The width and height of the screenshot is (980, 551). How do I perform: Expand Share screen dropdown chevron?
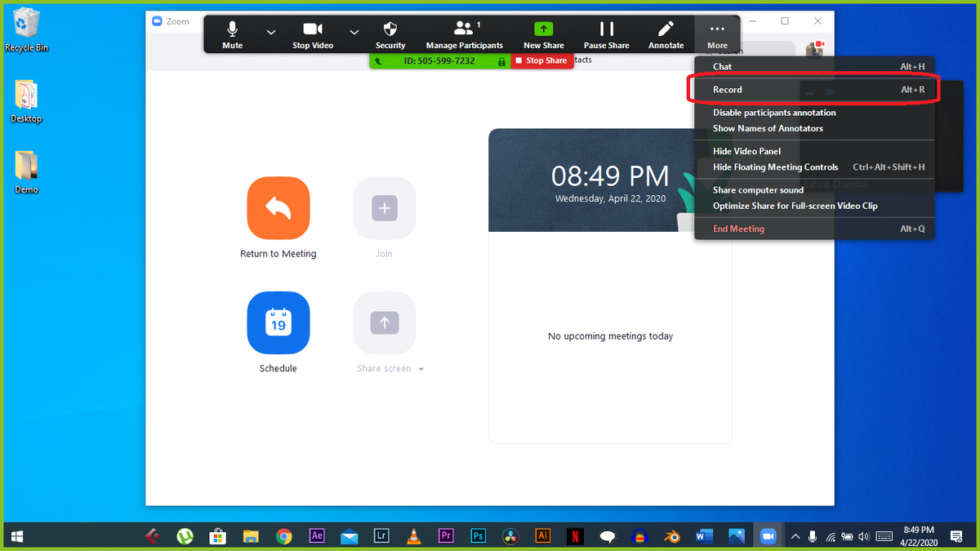pos(421,369)
